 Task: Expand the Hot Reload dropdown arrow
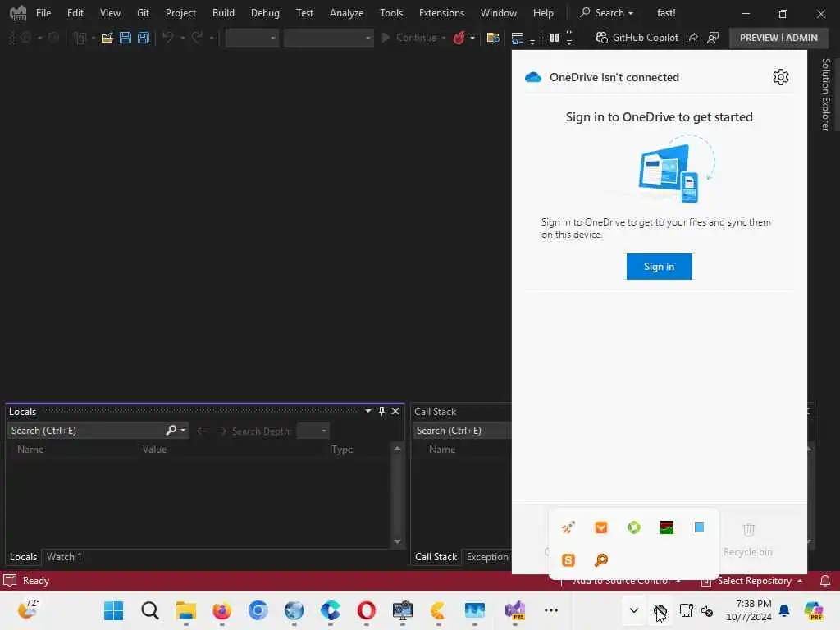pyautogui.click(x=472, y=38)
